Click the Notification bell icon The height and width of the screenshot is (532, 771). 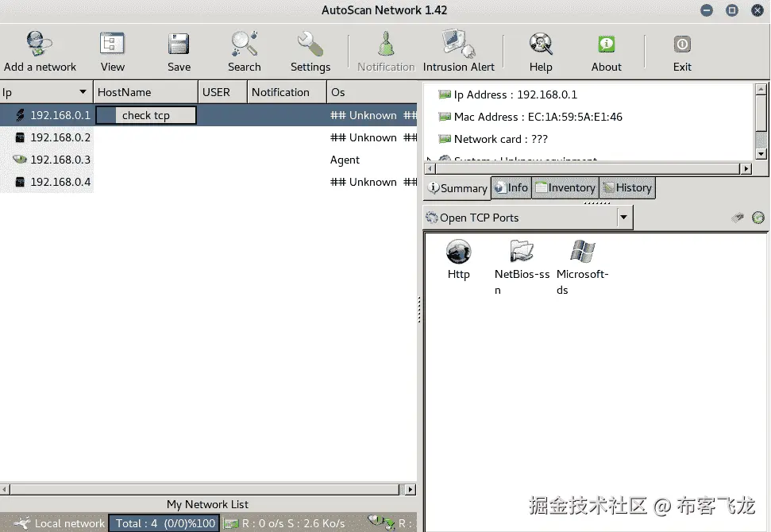(x=386, y=43)
